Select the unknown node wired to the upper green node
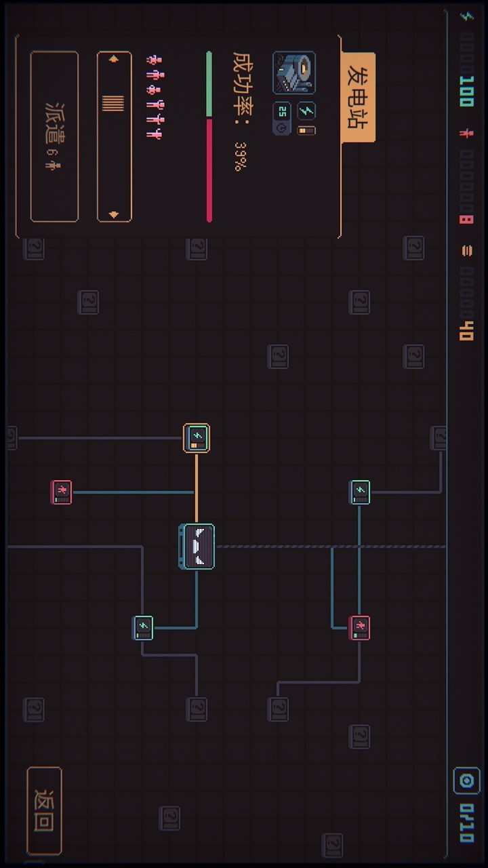488x868 pixels. (440, 438)
